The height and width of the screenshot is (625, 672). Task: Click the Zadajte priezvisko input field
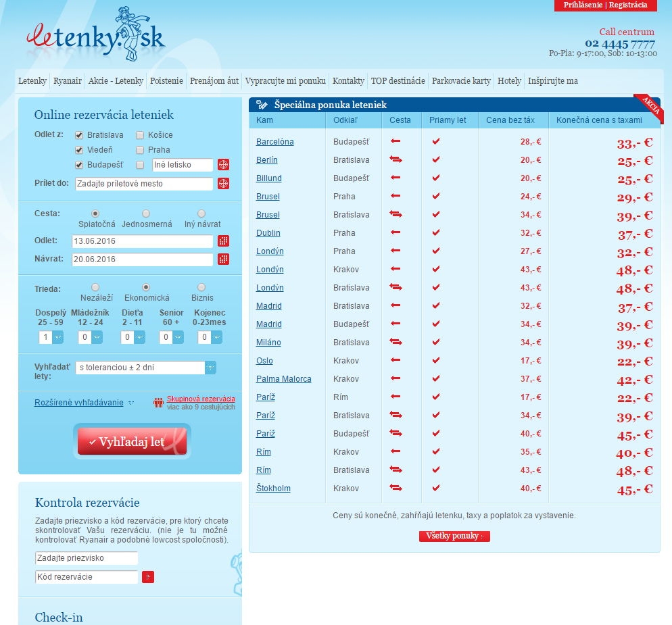[x=86, y=558]
